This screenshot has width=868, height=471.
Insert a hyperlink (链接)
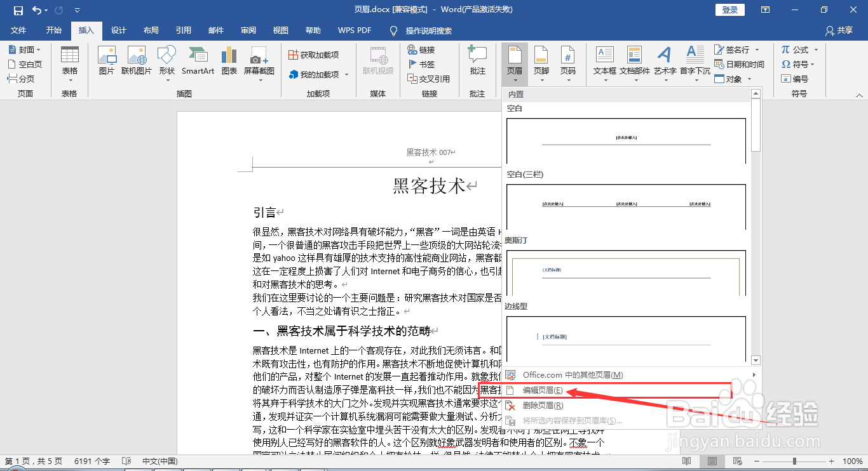(421, 50)
